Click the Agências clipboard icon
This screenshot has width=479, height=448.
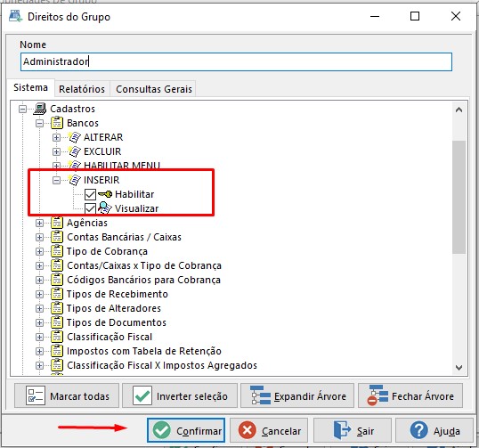pyautogui.click(x=57, y=223)
